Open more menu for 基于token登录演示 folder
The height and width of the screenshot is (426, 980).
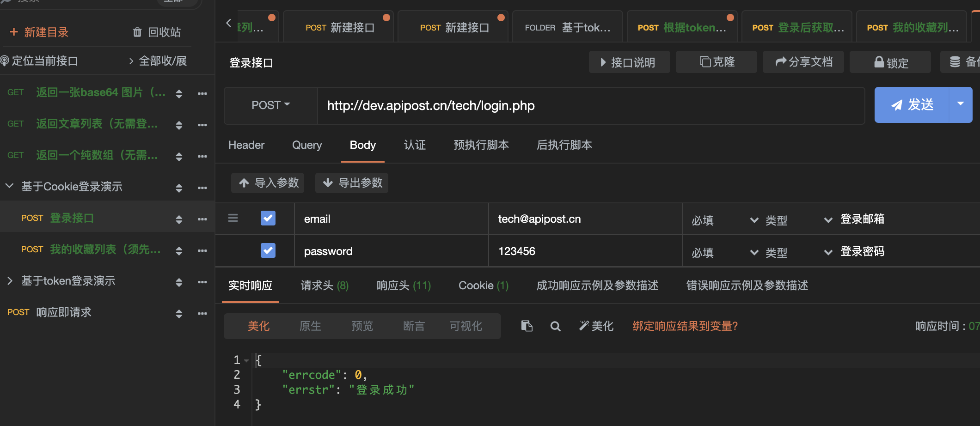(x=202, y=282)
